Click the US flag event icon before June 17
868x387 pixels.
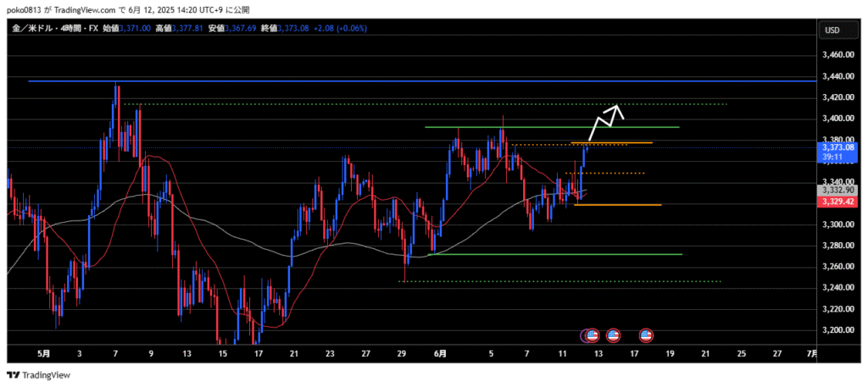[x=646, y=335]
